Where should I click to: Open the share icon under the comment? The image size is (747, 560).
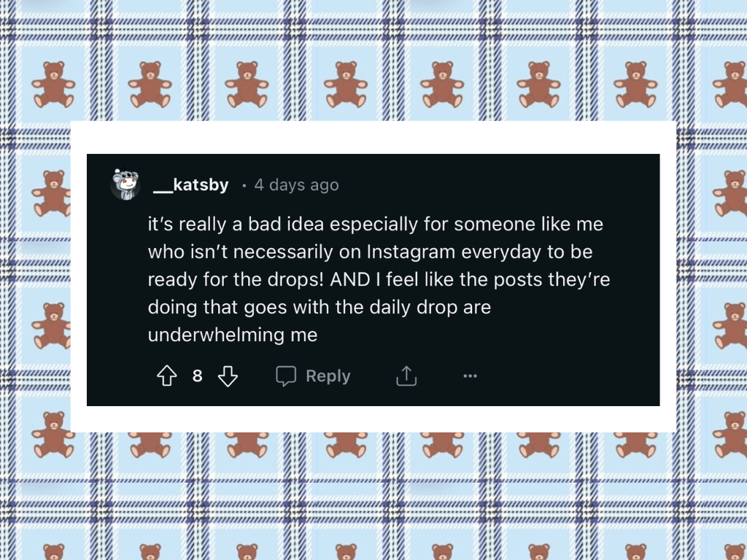(406, 376)
